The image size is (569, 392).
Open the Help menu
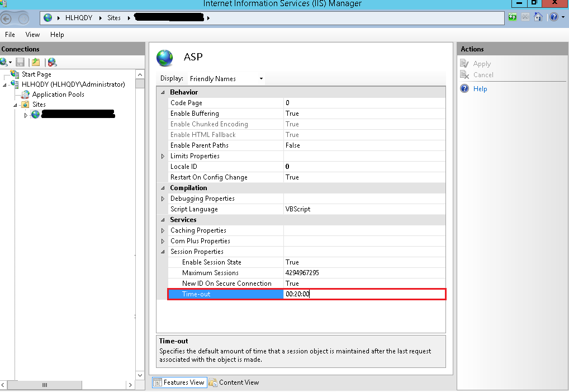pyautogui.click(x=57, y=35)
